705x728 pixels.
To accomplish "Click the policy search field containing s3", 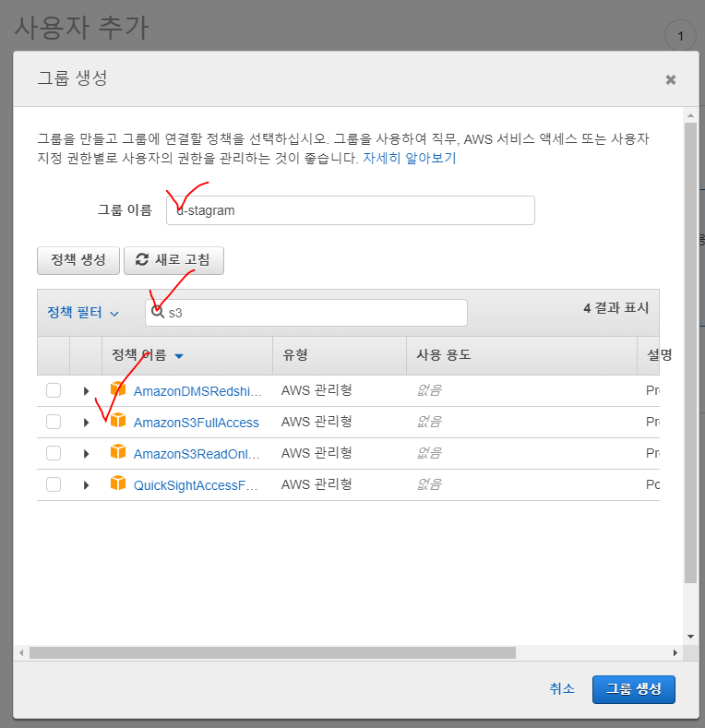I will pos(306,313).
